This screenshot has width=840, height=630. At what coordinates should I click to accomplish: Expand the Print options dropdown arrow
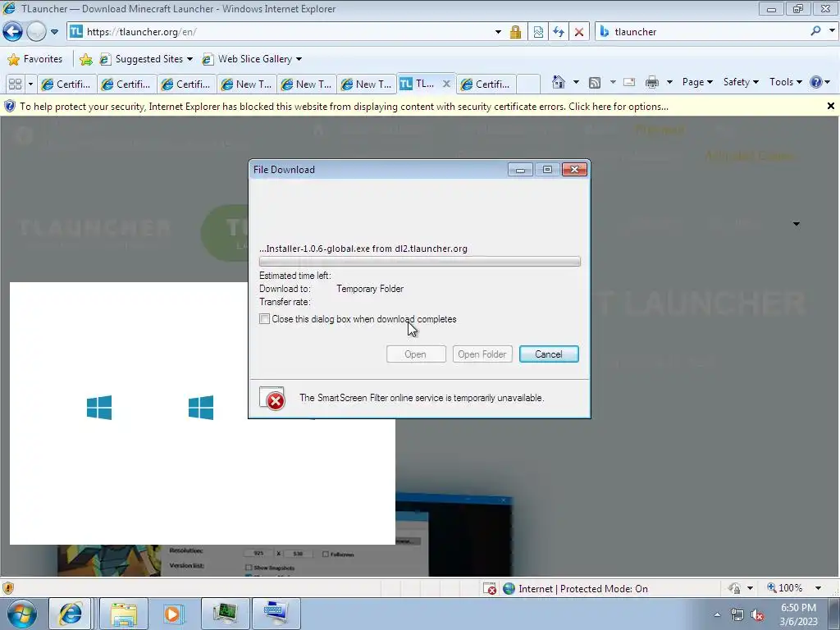coord(669,82)
